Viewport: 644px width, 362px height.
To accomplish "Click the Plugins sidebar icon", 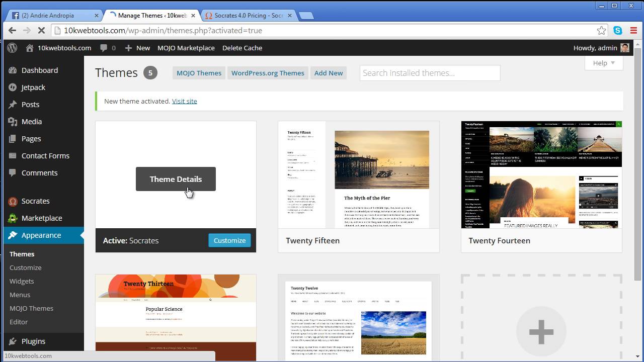I will (x=13, y=341).
